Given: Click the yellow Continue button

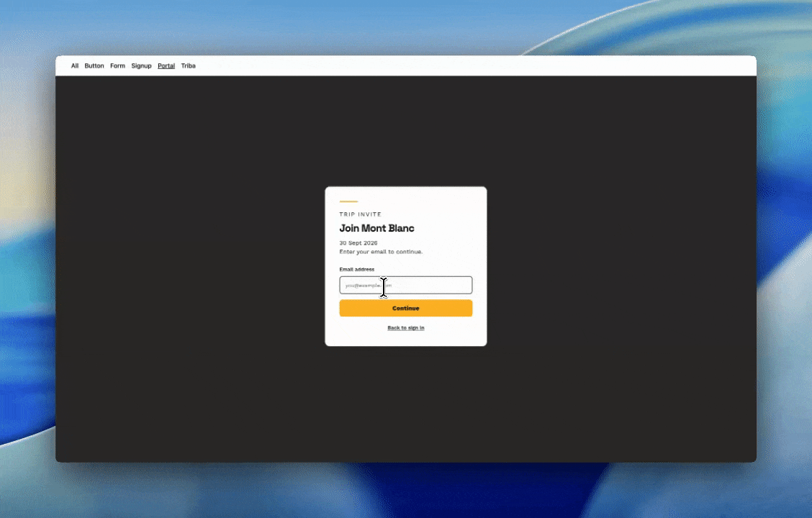Looking at the screenshot, I should (x=406, y=308).
